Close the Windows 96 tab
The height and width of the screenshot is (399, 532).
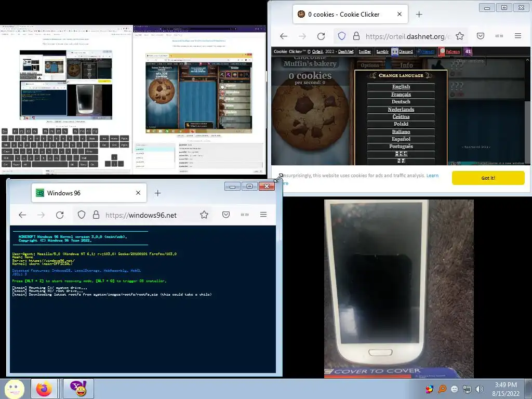(x=138, y=193)
